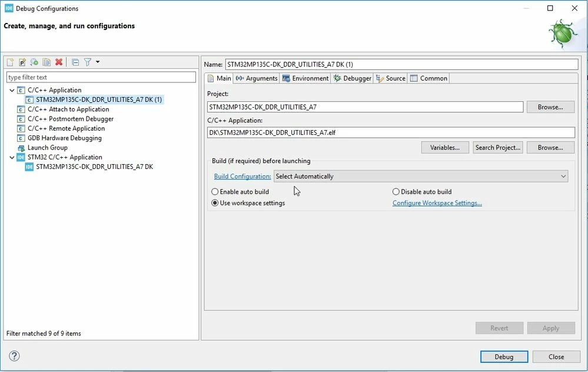The image size is (588, 372).
Task: Select Launch Group item
Action: pyautogui.click(x=48, y=148)
